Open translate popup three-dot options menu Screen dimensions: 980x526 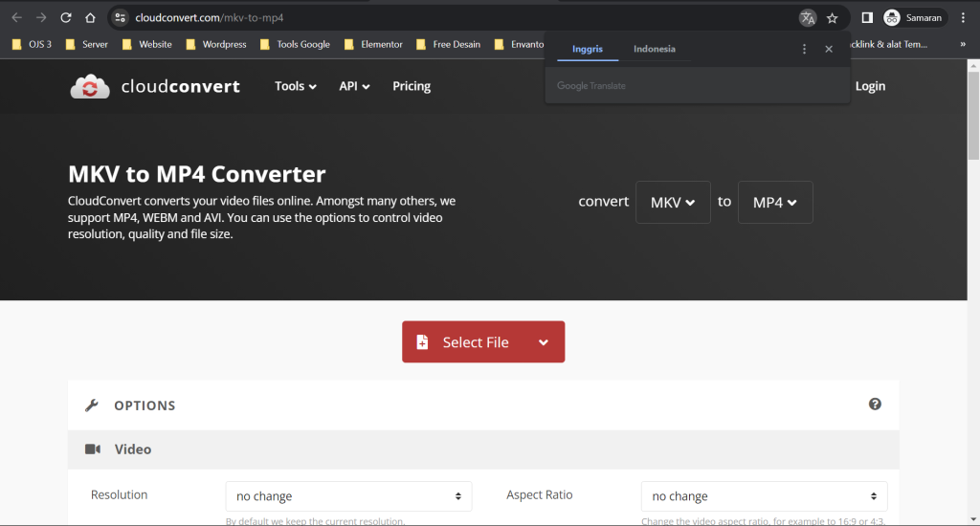[x=804, y=49]
